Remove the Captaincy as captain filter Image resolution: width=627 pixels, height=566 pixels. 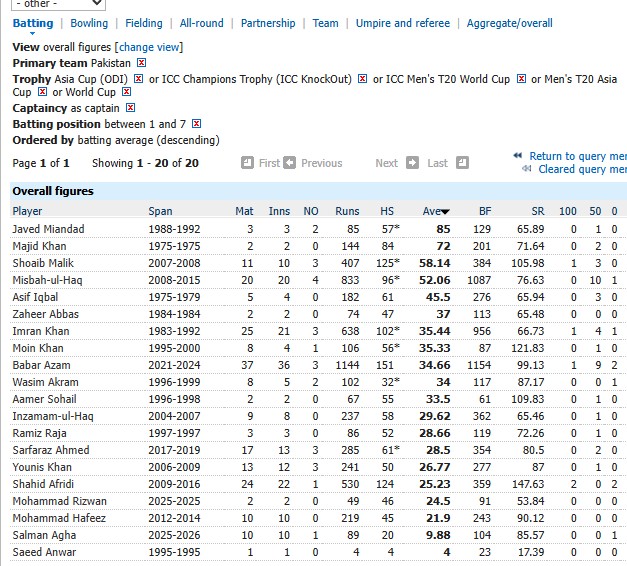point(130,108)
